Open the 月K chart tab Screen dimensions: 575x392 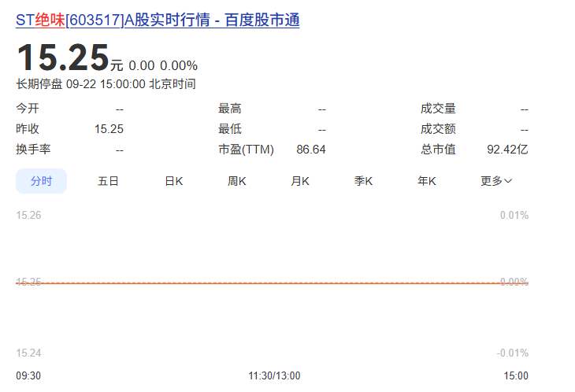tap(300, 181)
